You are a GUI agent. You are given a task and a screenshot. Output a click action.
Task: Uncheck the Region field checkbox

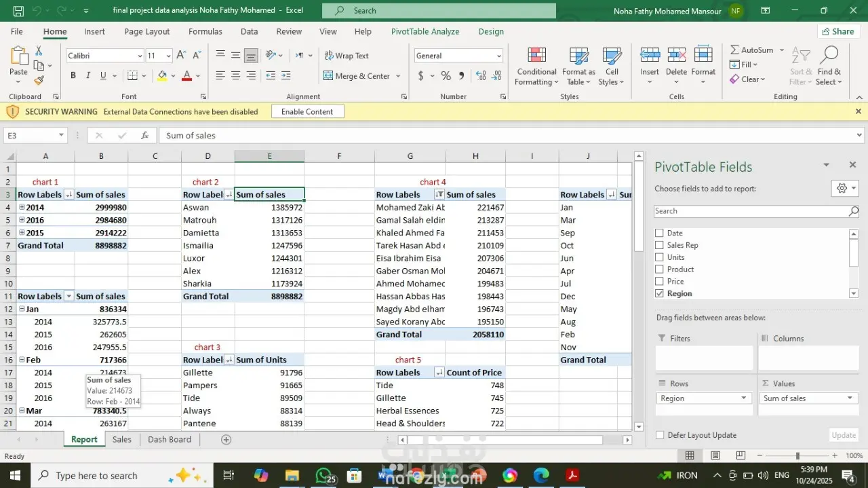[659, 293]
